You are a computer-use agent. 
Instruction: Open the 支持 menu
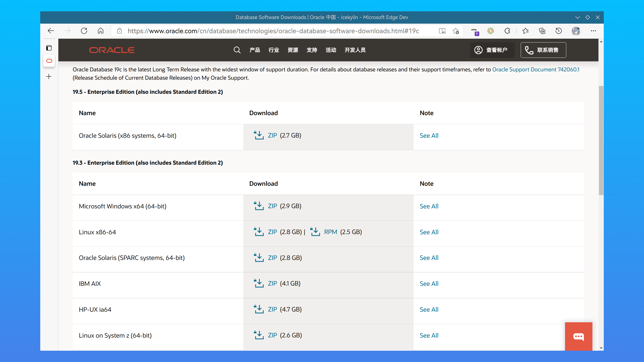point(312,50)
